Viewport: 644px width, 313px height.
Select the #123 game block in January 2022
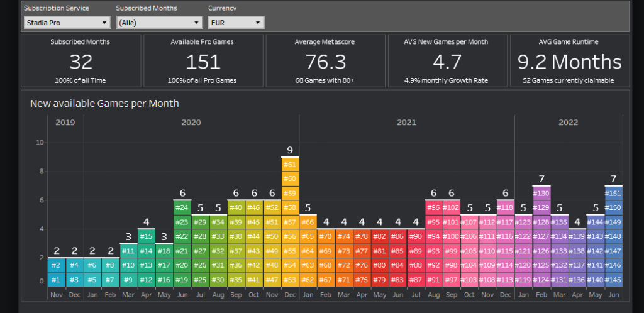(523, 222)
